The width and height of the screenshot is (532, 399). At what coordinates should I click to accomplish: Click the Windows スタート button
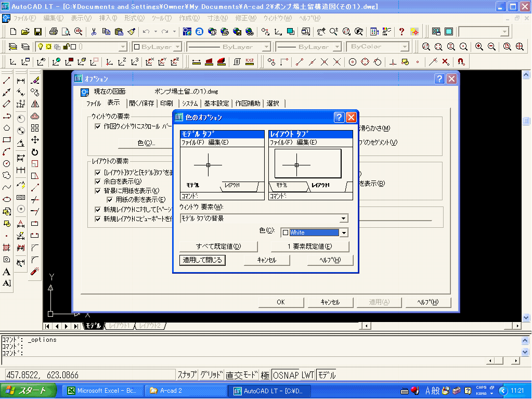[28, 391]
